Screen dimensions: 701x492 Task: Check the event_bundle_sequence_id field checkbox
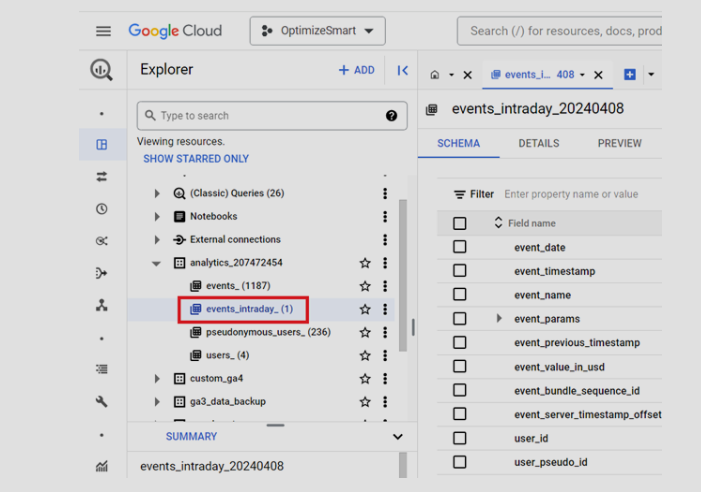click(x=460, y=390)
